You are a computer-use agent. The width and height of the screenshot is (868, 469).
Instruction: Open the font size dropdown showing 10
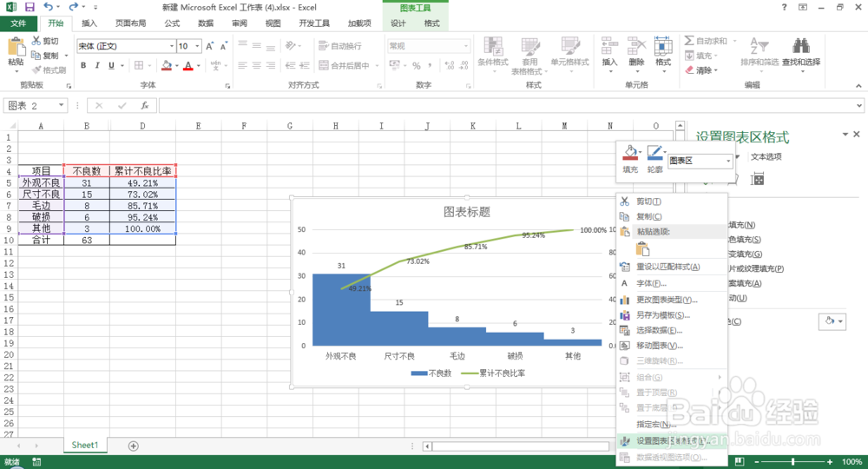(x=197, y=46)
